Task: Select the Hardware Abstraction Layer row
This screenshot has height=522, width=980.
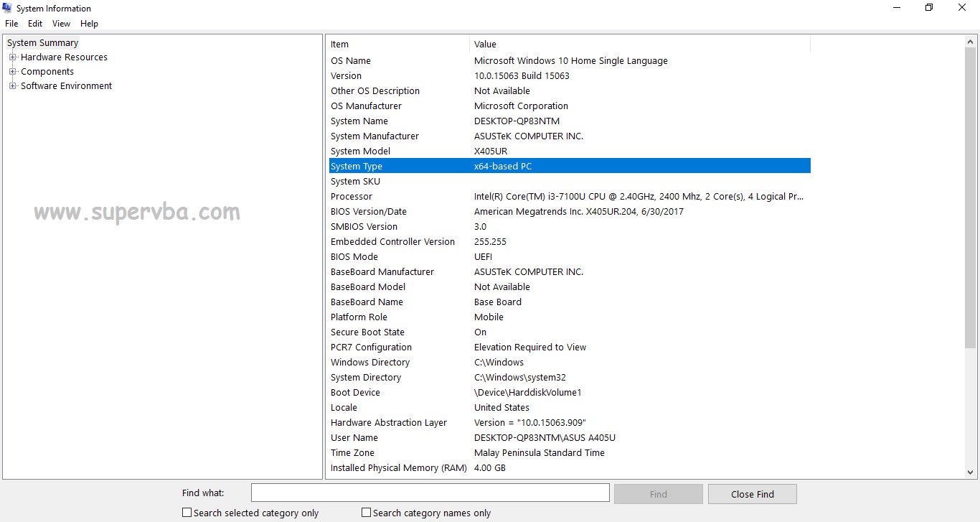Action: point(570,423)
